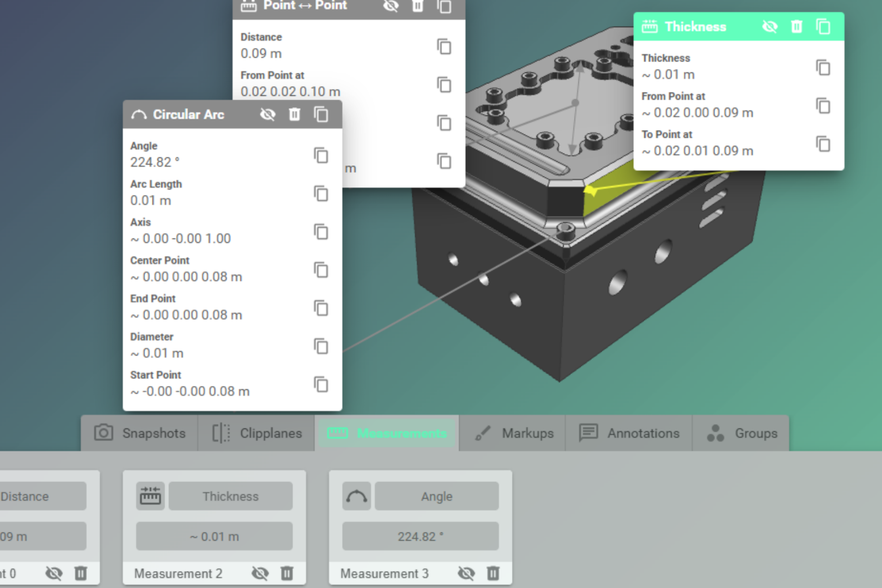Hide the Thickness measurement popup
This screenshot has height=588, width=882.
(770, 26)
